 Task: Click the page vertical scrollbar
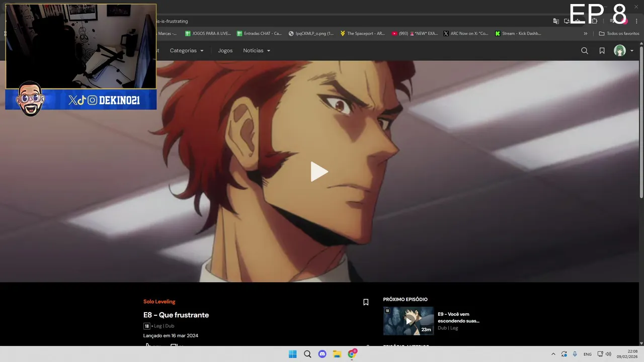pyautogui.click(x=641, y=121)
